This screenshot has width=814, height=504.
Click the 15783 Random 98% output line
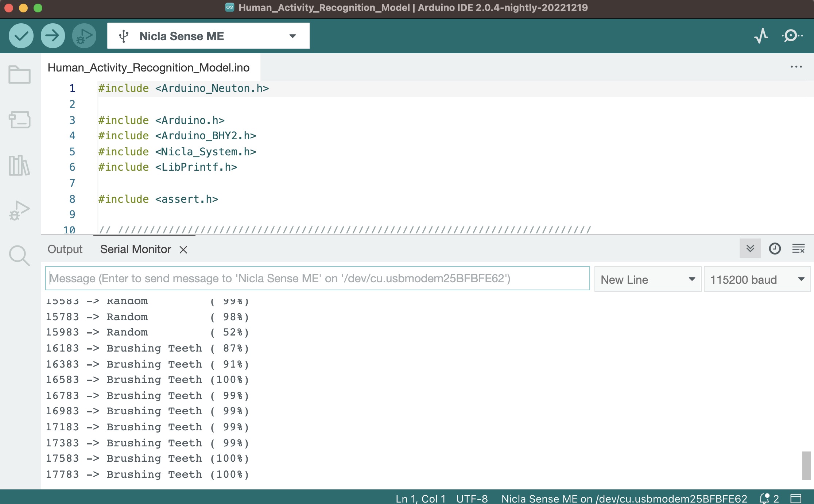point(147,317)
